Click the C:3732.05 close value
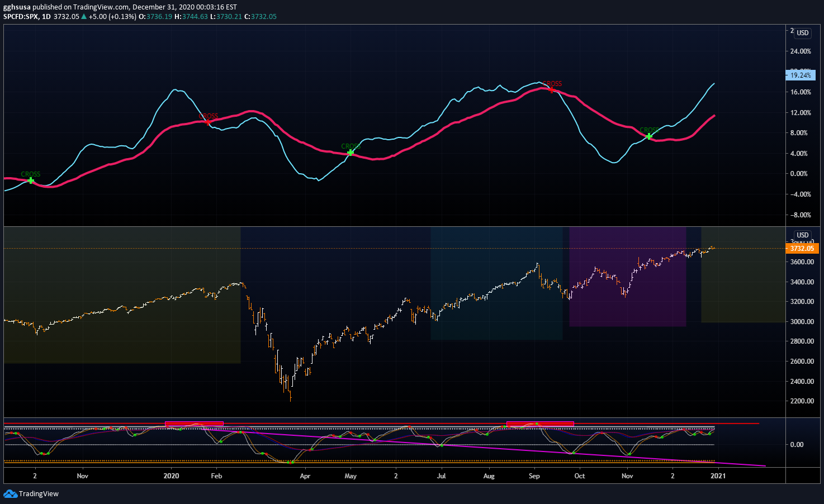The width and height of the screenshot is (824, 504). [x=261, y=16]
